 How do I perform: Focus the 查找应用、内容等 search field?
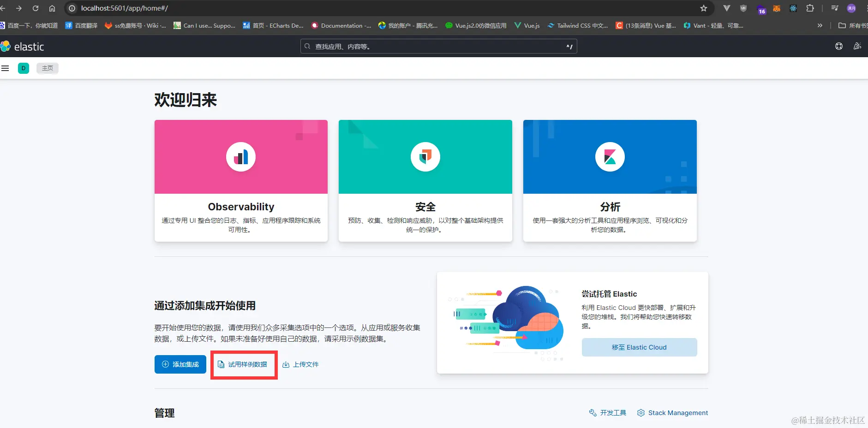click(x=438, y=46)
